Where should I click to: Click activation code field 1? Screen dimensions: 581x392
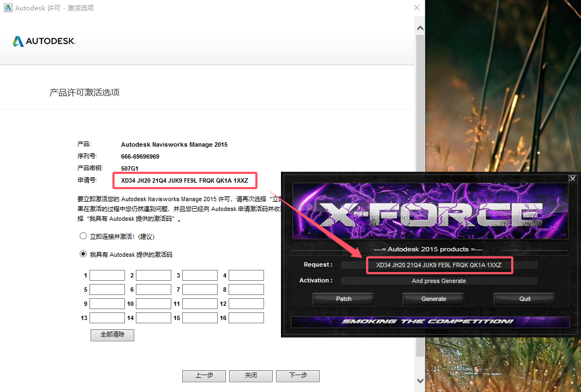(x=107, y=275)
